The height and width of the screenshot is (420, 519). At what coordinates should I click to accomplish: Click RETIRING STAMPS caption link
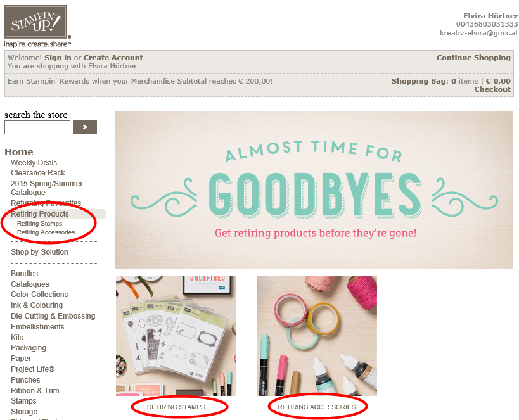pyautogui.click(x=176, y=407)
